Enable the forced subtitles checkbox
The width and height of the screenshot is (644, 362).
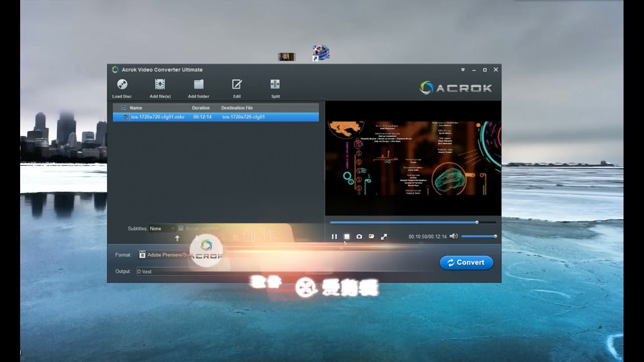point(181,228)
